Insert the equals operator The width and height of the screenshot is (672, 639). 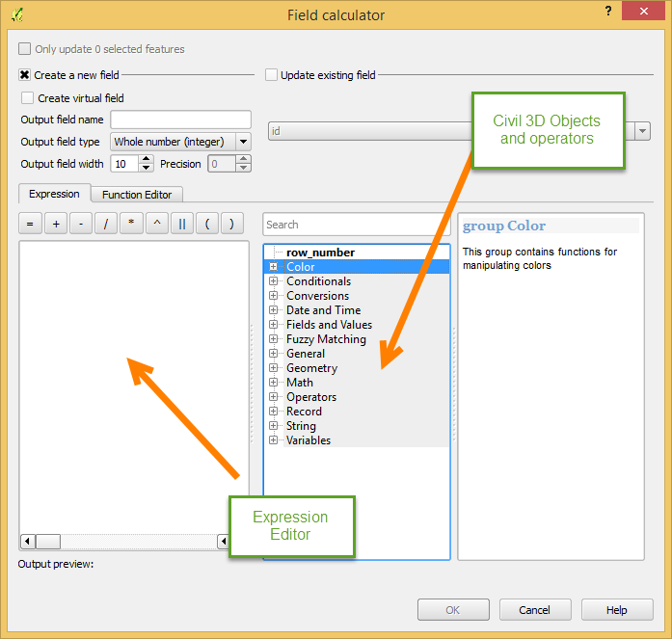pyautogui.click(x=30, y=224)
